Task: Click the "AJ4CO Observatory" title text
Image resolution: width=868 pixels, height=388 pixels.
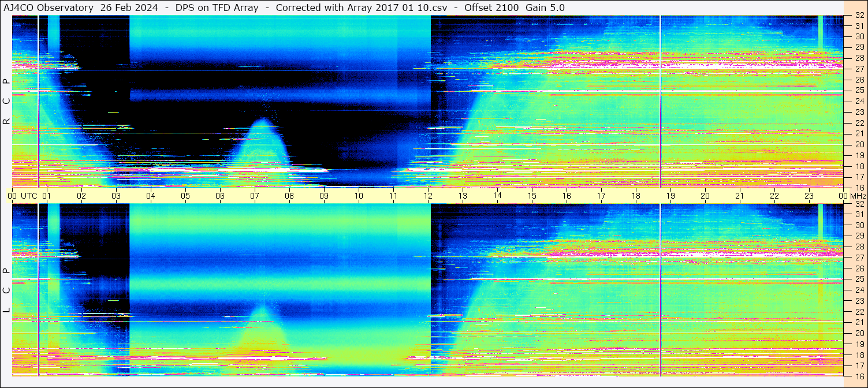Action: 49,8
